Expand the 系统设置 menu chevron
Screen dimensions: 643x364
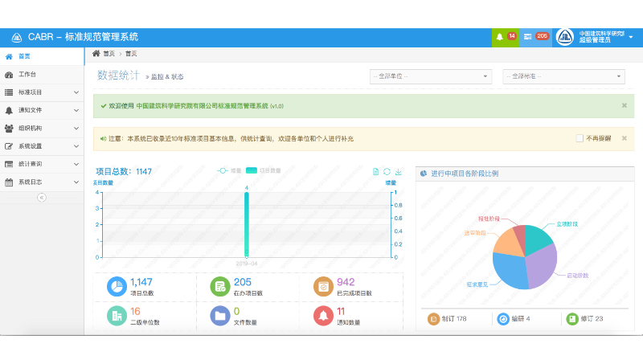(x=76, y=146)
